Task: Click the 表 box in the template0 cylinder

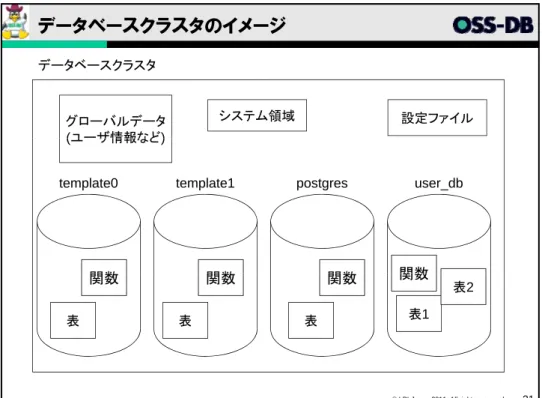Action: [x=73, y=321]
